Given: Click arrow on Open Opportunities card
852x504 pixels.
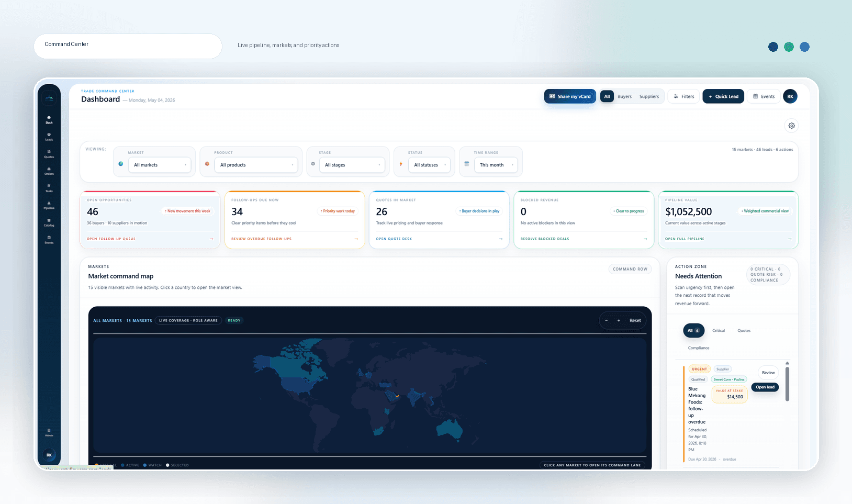Looking at the screenshot, I should [211, 239].
